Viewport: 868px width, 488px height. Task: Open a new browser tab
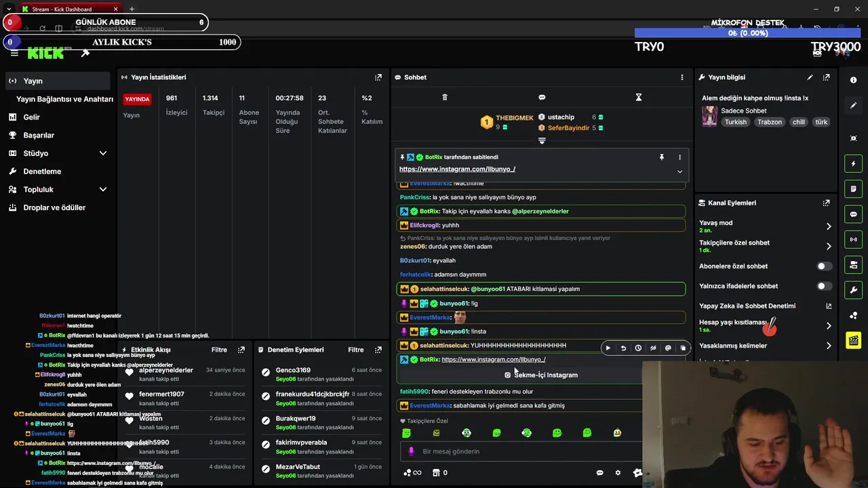(132, 9)
